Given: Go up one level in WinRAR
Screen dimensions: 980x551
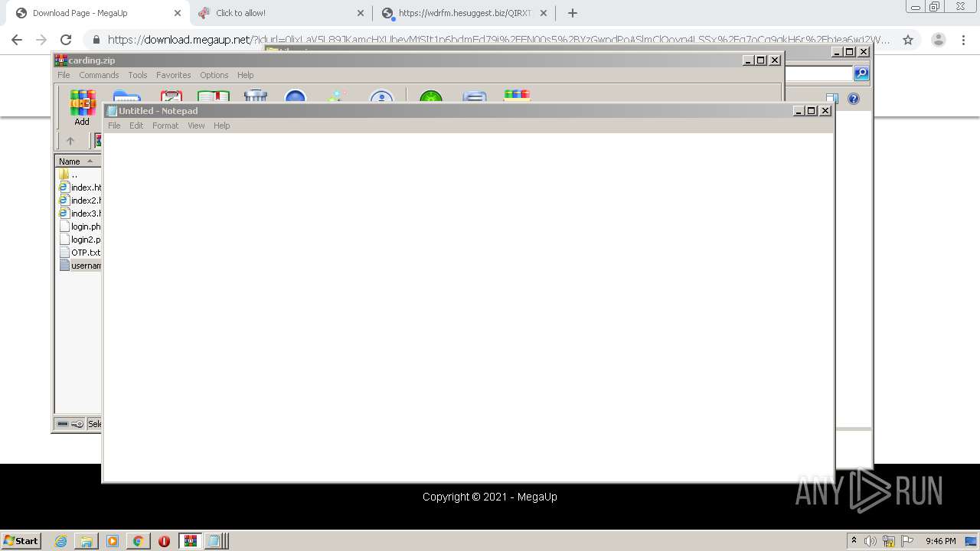Looking at the screenshot, I should point(70,141).
